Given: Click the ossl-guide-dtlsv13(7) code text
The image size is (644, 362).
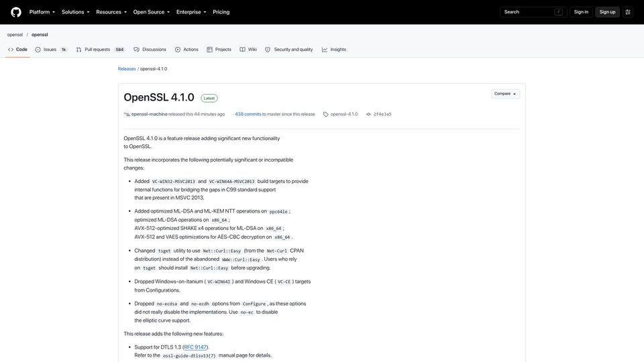Looking at the screenshot, I should (189, 356).
